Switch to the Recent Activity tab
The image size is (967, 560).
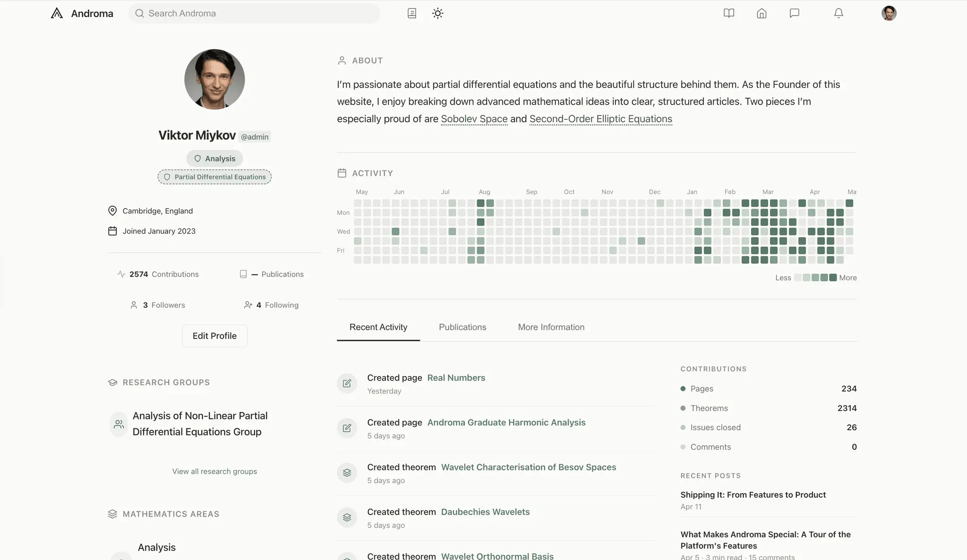pyautogui.click(x=378, y=327)
